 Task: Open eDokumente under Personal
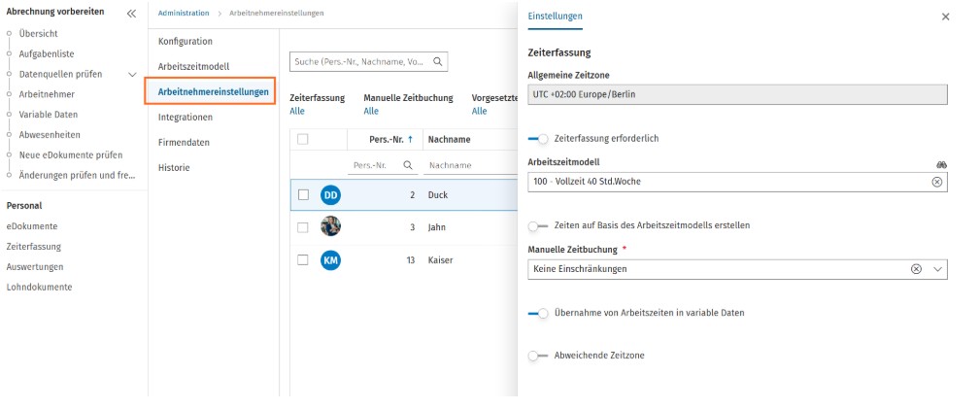tap(32, 226)
